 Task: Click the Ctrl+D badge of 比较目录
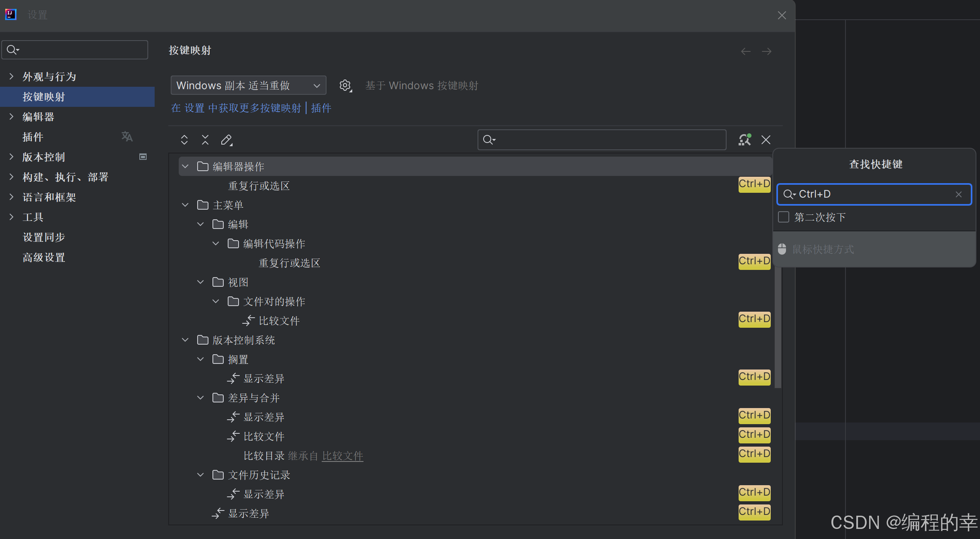tap(754, 454)
